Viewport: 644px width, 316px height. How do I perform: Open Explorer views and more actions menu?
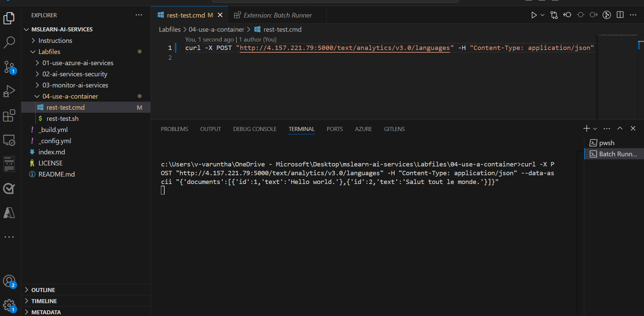(139, 15)
